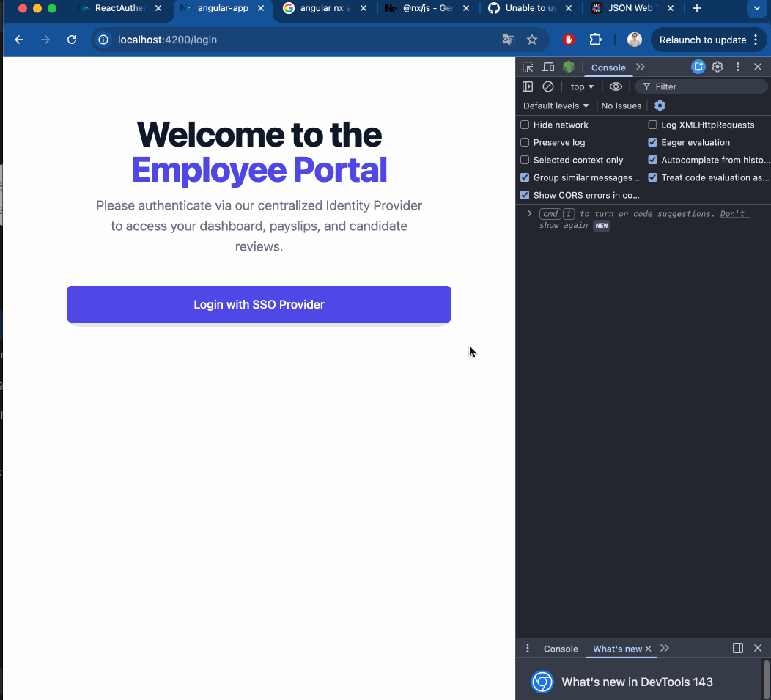The height and width of the screenshot is (700, 771).
Task: Click the Login with SSO Provider button
Action: [259, 304]
